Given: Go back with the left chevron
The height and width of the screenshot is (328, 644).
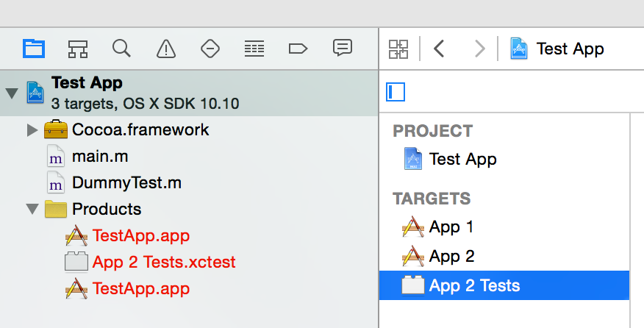Looking at the screenshot, I should click(x=439, y=49).
